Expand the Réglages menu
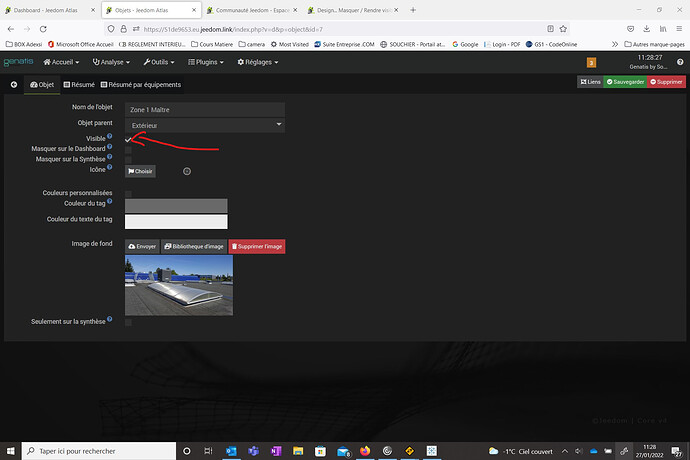This screenshot has height=460, width=690. pos(257,62)
